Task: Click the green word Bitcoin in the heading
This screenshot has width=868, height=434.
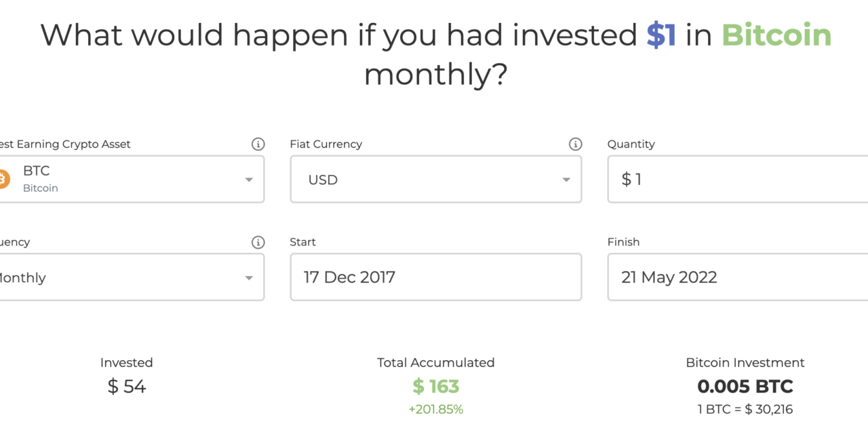Action: point(776,35)
